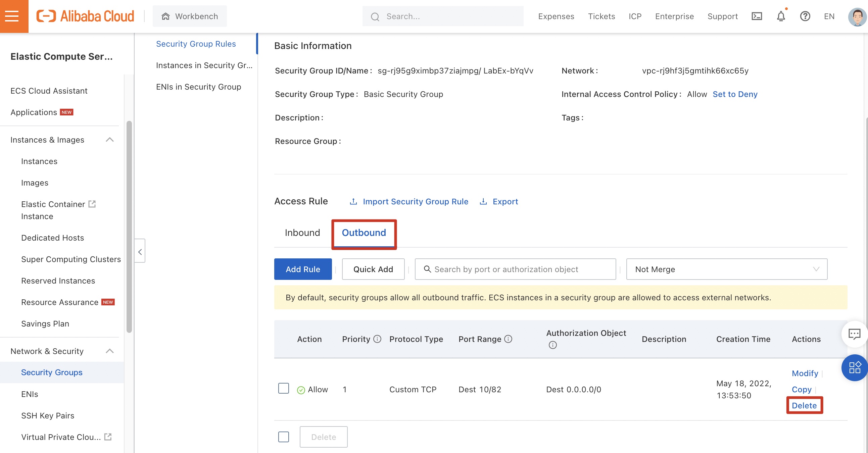Image resolution: width=868 pixels, height=453 pixels.
Task: Collapse the Instances & Images section
Action: tap(109, 140)
